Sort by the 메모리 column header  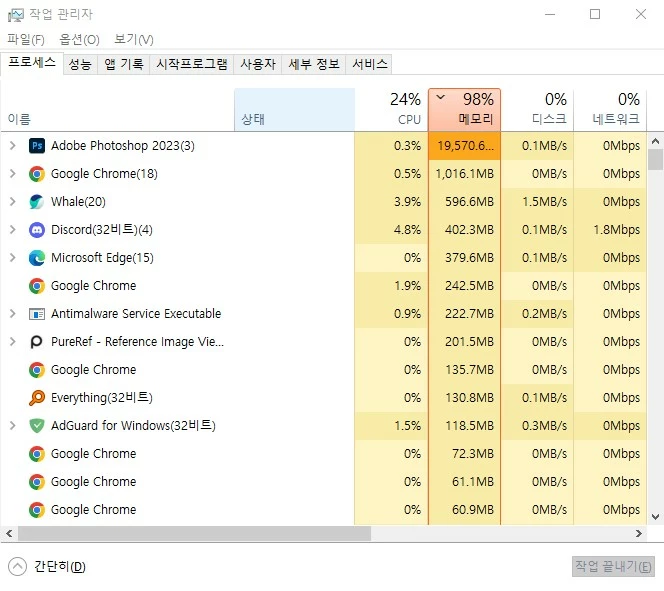[465, 110]
